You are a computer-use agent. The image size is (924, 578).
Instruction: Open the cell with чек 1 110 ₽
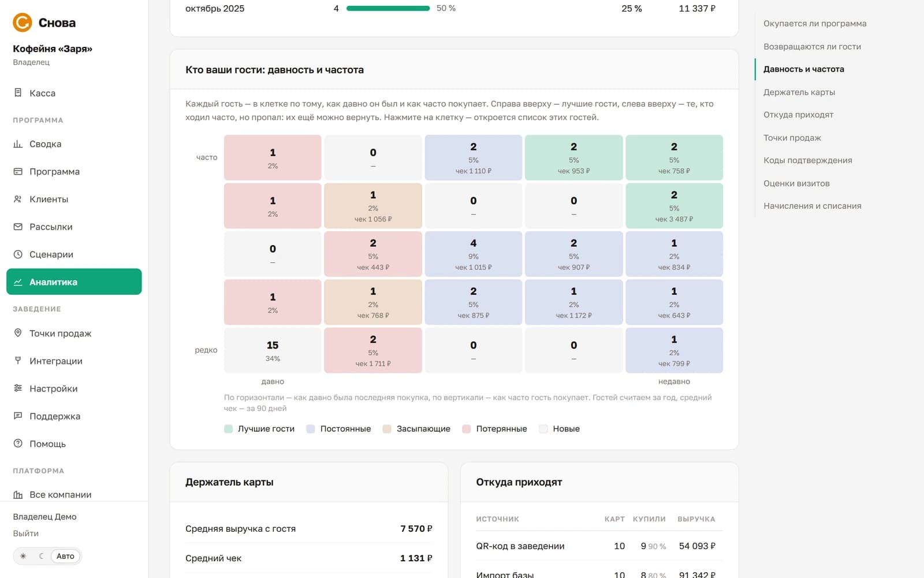coord(474,158)
